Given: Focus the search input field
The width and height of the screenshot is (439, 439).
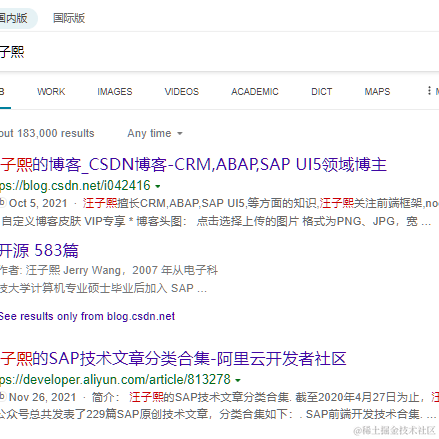Looking at the screenshot, I should [219, 52].
